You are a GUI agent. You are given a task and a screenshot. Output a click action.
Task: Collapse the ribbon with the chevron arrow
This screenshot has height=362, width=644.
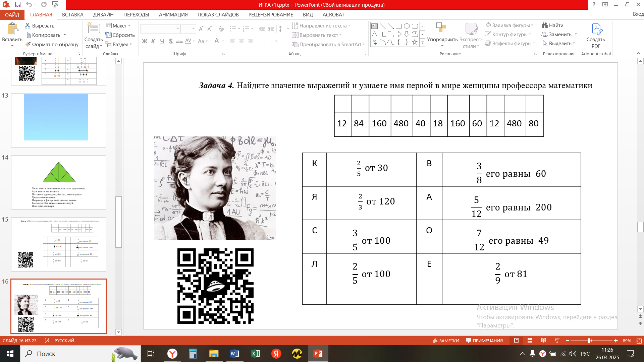click(x=638, y=54)
